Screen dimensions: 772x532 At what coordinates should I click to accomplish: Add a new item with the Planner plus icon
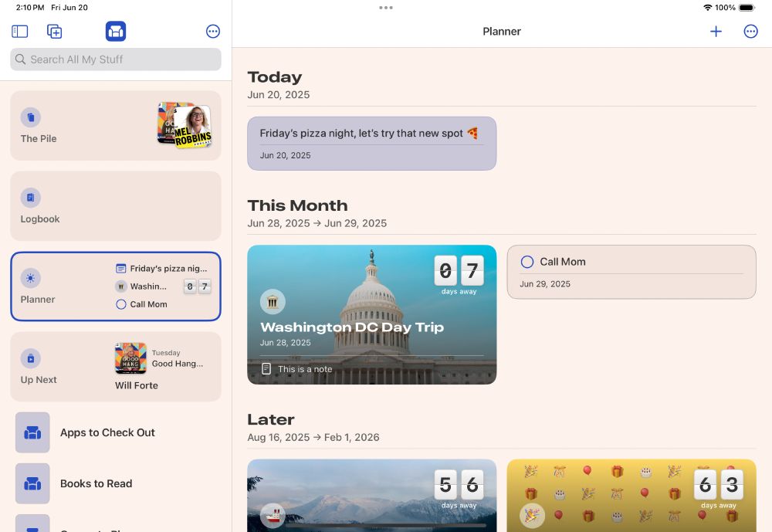pyautogui.click(x=716, y=32)
